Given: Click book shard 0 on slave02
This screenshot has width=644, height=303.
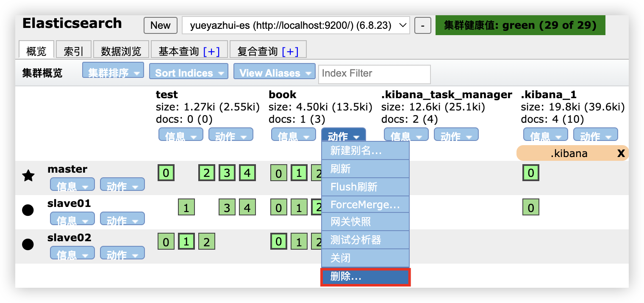Looking at the screenshot, I should [x=279, y=242].
